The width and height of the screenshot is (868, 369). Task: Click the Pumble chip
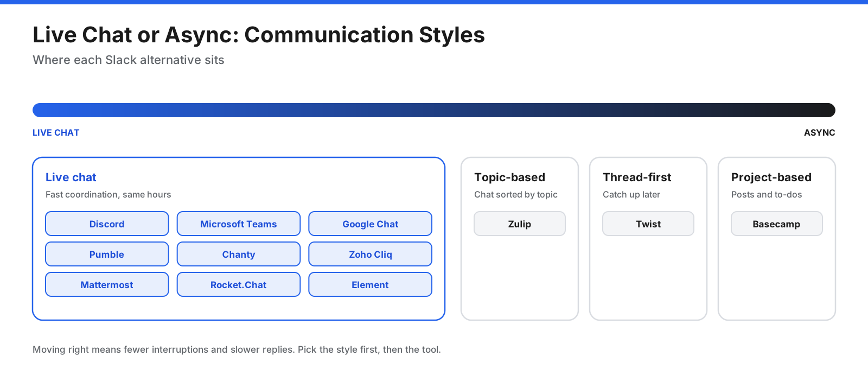[107, 254]
